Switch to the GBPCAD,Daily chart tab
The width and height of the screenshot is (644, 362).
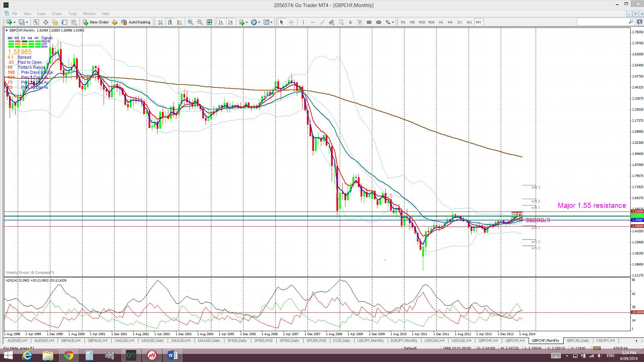(577, 341)
